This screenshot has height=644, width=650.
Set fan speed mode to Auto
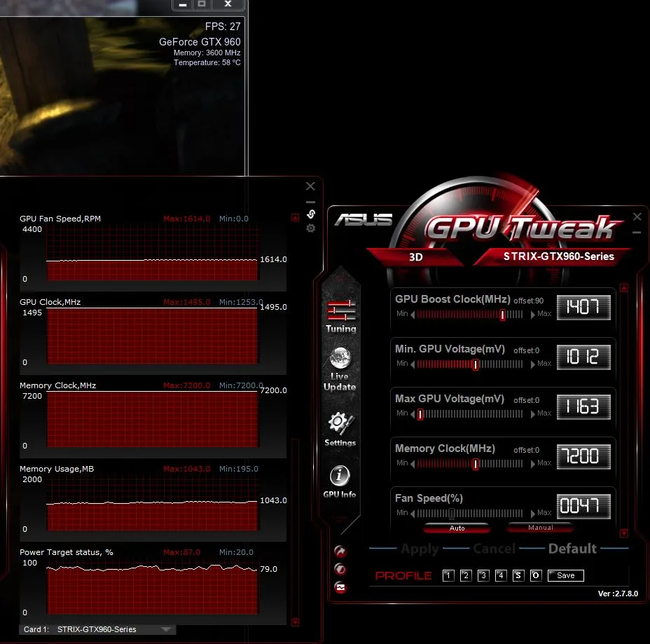click(457, 528)
